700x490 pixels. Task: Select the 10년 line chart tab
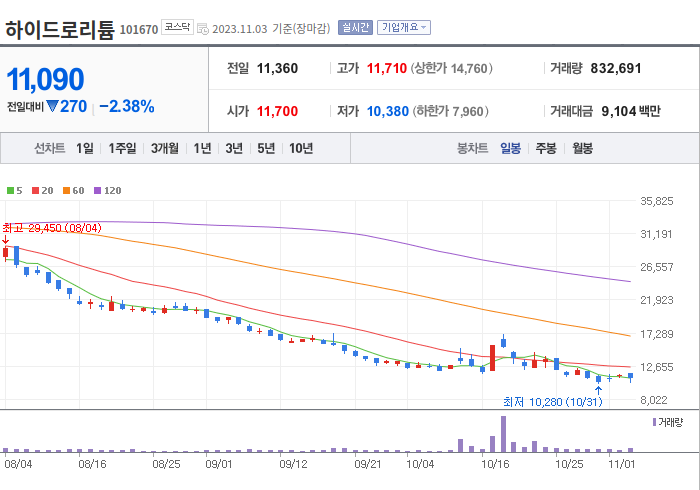click(301, 148)
